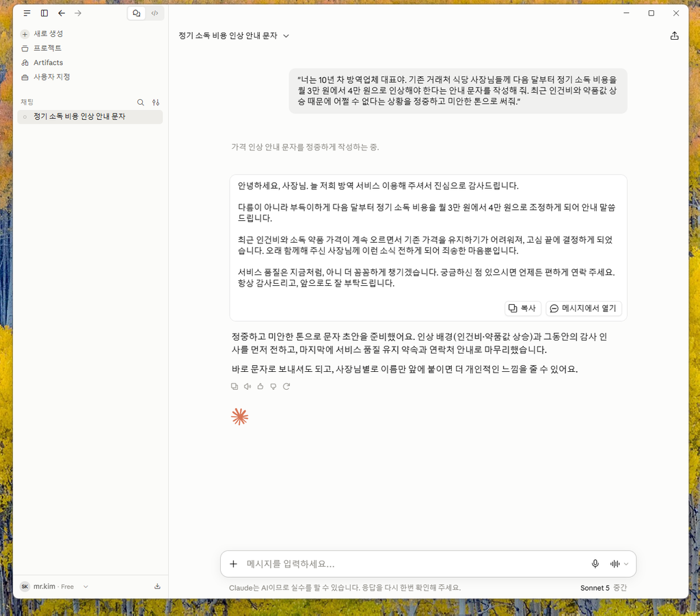The height and width of the screenshot is (616, 700).
Task: Open the voice mode options chevron
Action: (x=626, y=564)
